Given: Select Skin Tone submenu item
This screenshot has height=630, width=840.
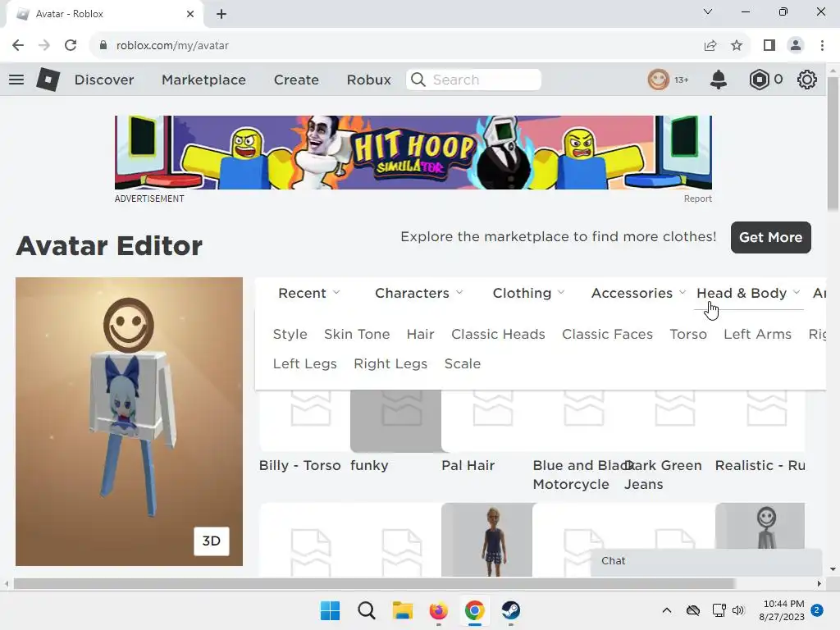Looking at the screenshot, I should click(x=357, y=335).
